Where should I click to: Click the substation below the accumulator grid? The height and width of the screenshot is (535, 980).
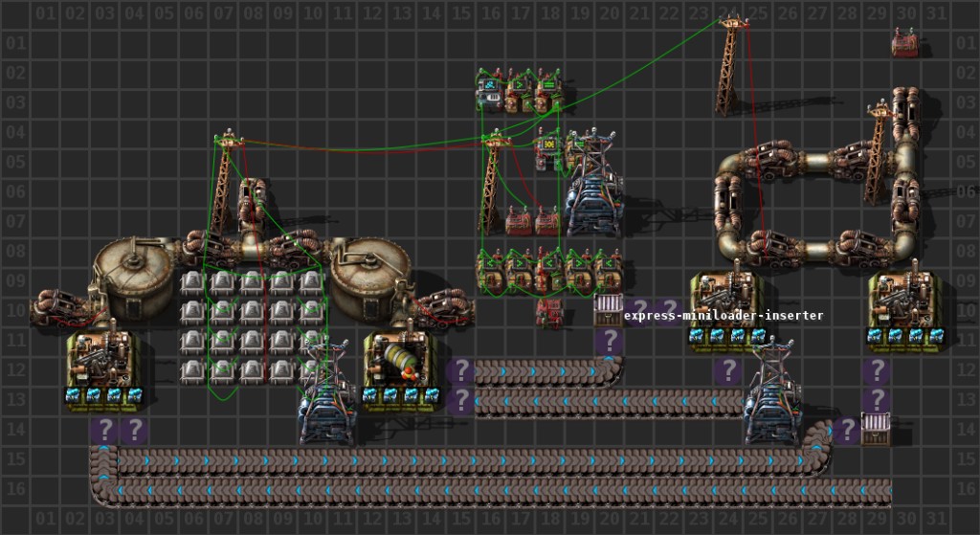point(327,404)
